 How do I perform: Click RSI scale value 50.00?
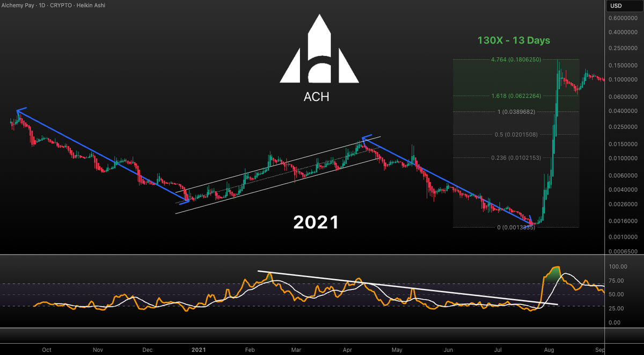[617, 295]
